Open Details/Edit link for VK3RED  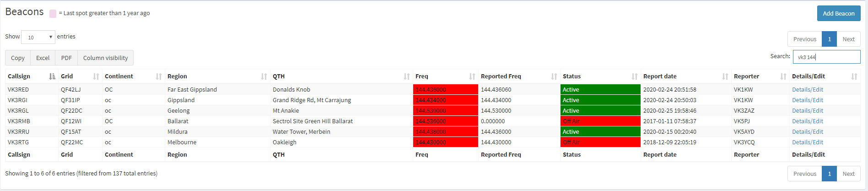807,90
